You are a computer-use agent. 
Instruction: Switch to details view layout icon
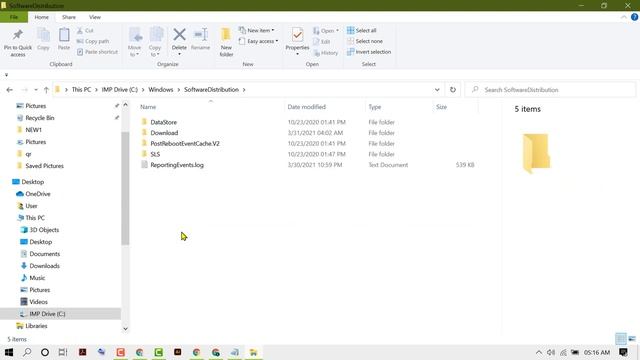(621, 338)
